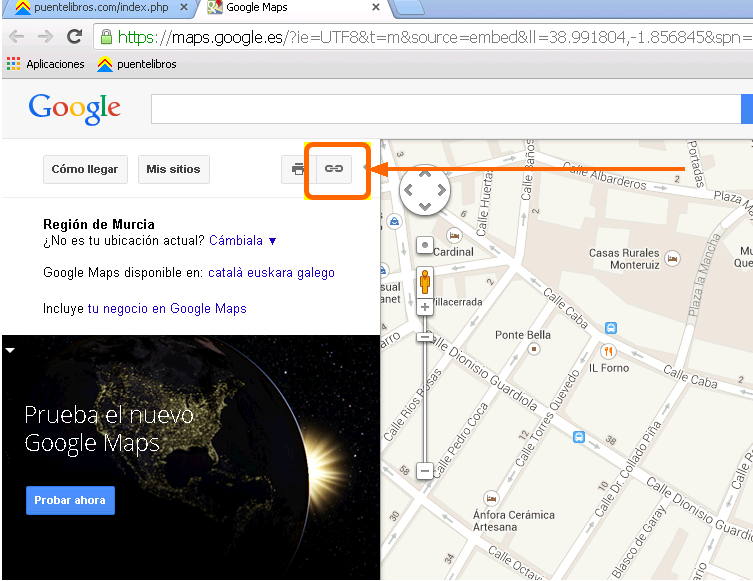The image size is (753, 581).
Task: Click the Cómo llegar button
Action: (x=85, y=169)
